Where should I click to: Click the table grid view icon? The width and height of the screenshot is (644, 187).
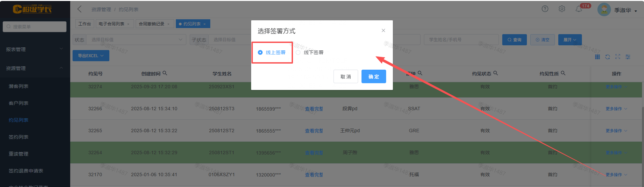coord(597,57)
